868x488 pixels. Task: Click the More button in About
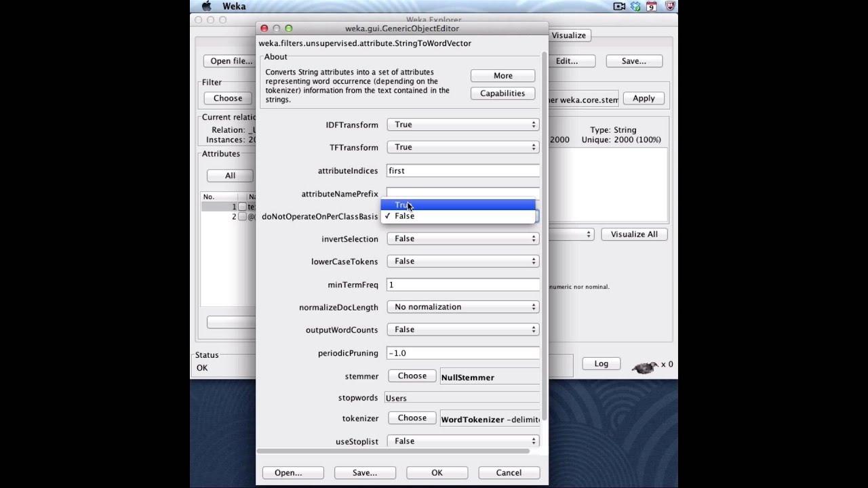point(502,76)
